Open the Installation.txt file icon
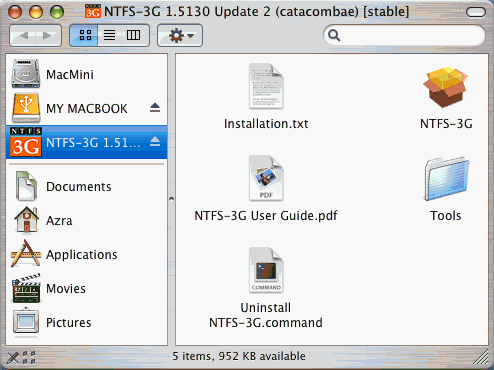Image resolution: width=494 pixels, height=370 pixels. [x=266, y=86]
